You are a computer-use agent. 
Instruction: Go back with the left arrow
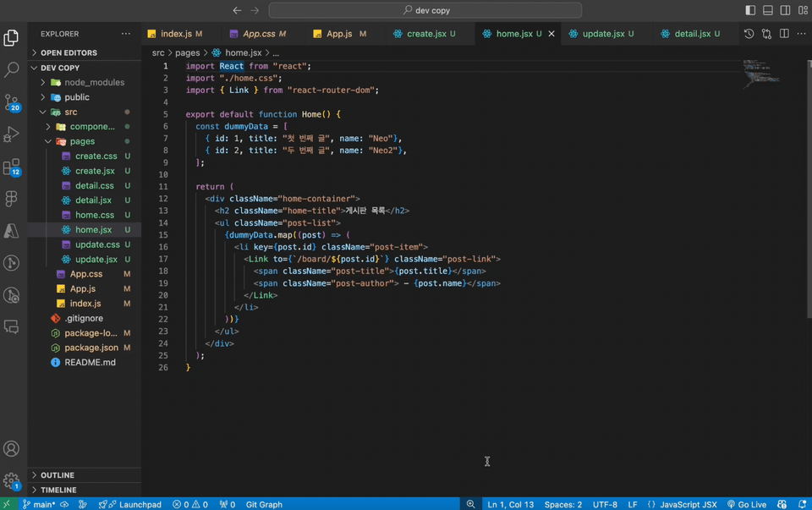[237, 10]
